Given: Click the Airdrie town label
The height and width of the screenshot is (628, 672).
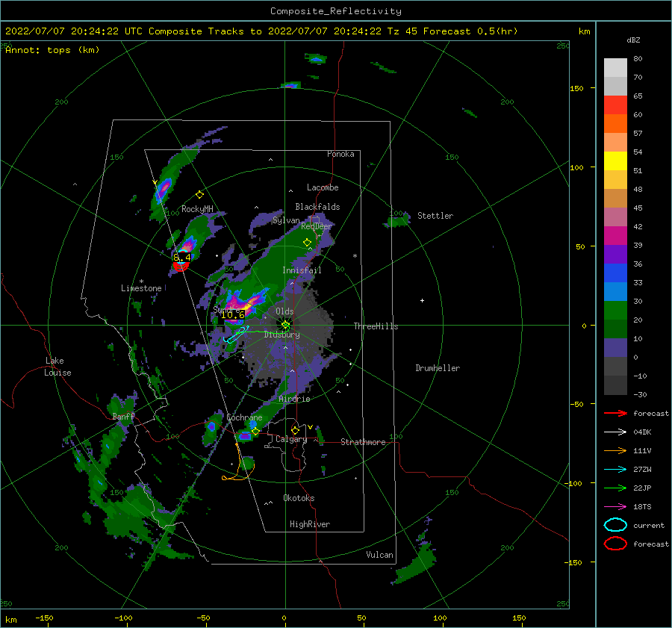Looking at the screenshot, I should 294,399.
